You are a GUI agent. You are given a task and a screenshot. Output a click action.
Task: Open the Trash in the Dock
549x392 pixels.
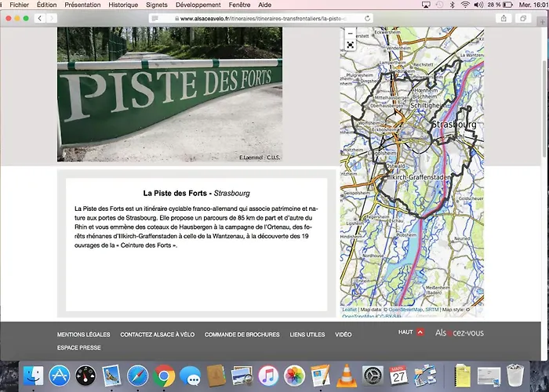[514, 376]
